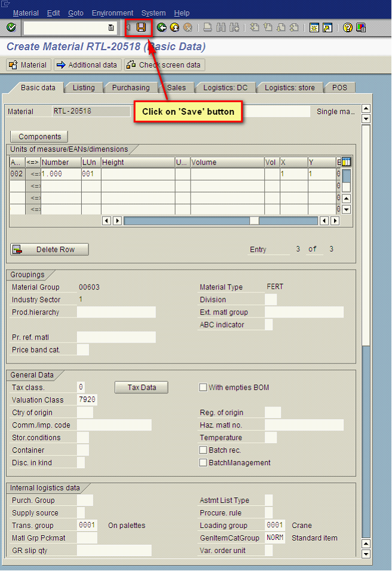Click the Create new session icon
This screenshot has width=392, height=571.
[314, 28]
